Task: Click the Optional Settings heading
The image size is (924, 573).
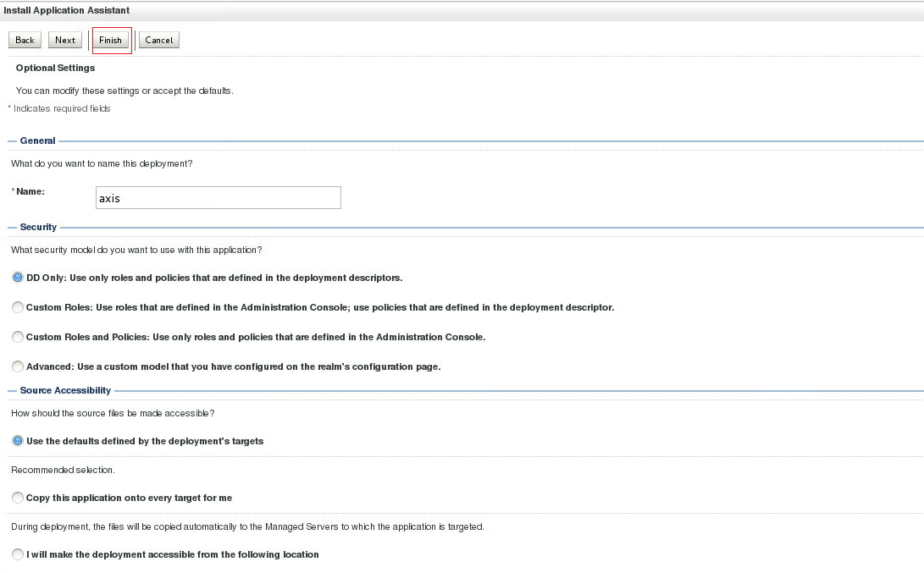Action: (x=55, y=68)
